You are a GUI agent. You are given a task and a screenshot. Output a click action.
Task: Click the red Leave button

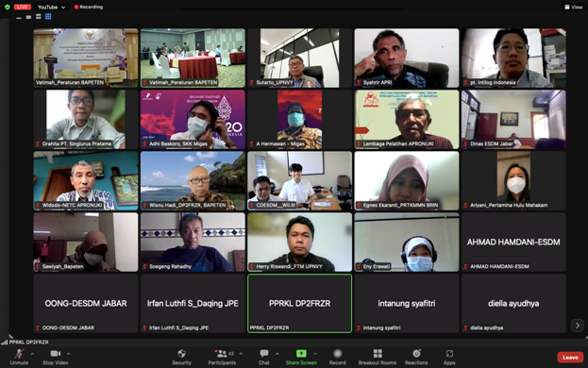(570, 358)
